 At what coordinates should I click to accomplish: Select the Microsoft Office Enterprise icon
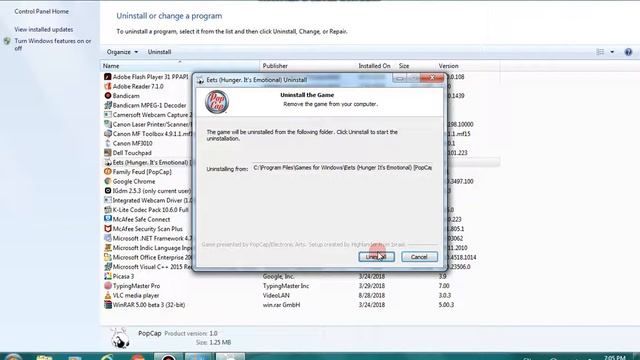pyautogui.click(x=108, y=257)
